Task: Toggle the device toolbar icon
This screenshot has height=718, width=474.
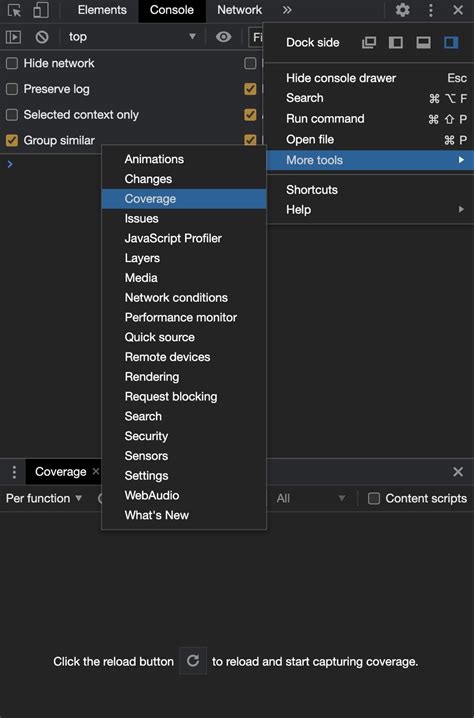Action: click(40, 10)
